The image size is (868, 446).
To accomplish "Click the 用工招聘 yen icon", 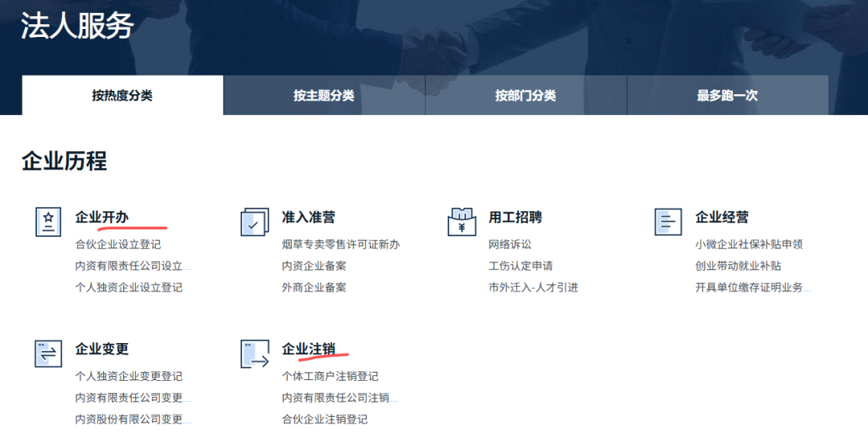I will pos(461,222).
